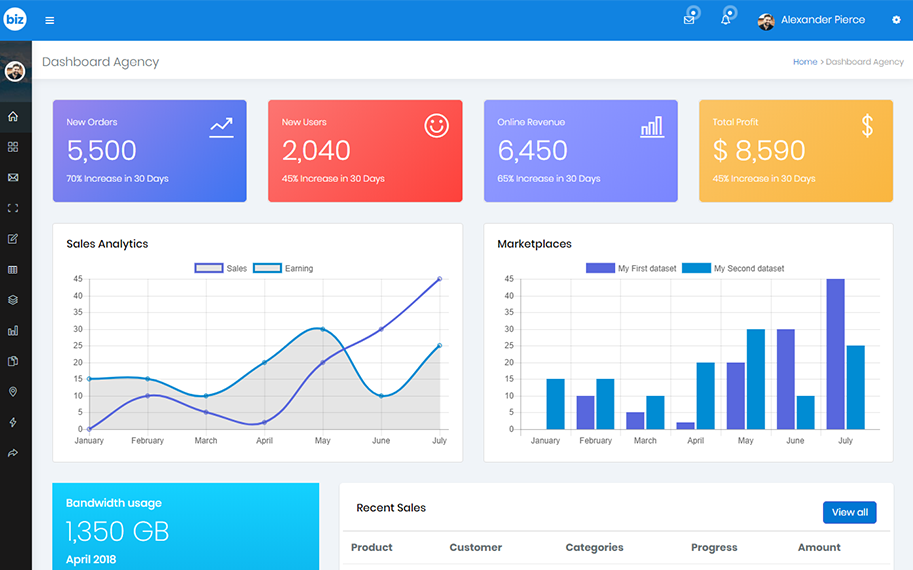Click the Home breadcrumb link
The width and height of the screenshot is (913, 570).
tap(804, 62)
